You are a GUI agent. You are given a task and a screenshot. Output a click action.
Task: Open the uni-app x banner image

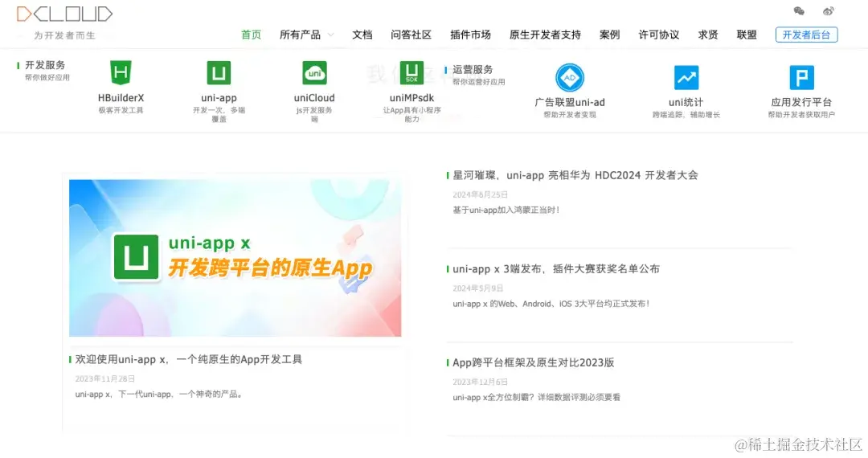(x=235, y=258)
